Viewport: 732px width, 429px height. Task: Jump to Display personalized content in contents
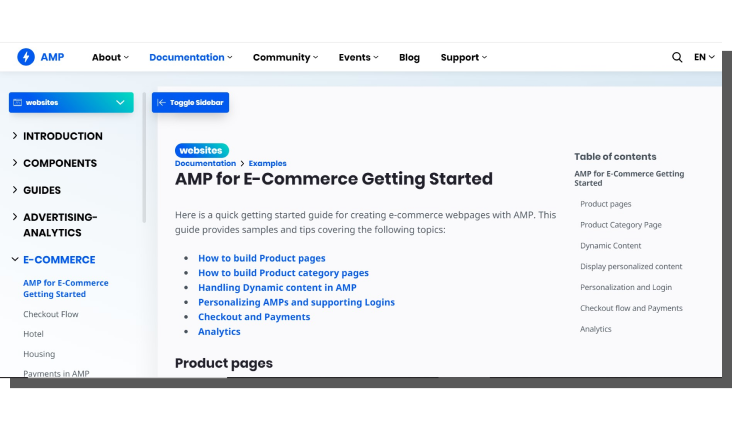(x=631, y=267)
